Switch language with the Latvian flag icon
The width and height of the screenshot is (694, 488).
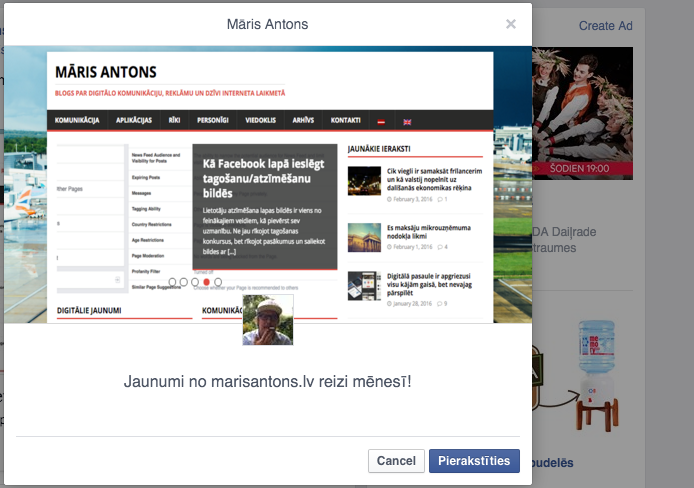[x=381, y=122]
